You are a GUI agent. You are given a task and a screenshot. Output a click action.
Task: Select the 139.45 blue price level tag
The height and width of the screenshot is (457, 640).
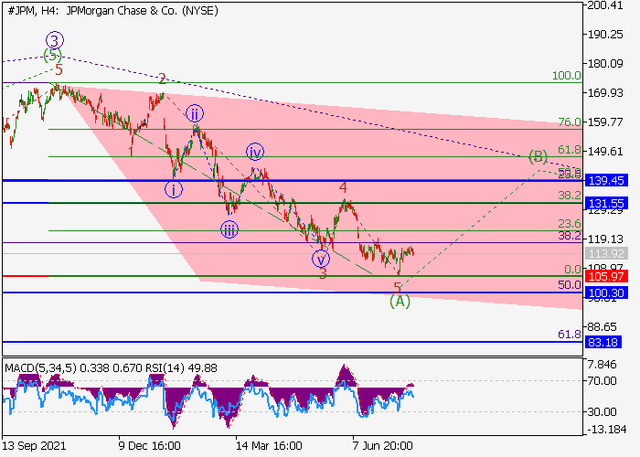(x=608, y=180)
